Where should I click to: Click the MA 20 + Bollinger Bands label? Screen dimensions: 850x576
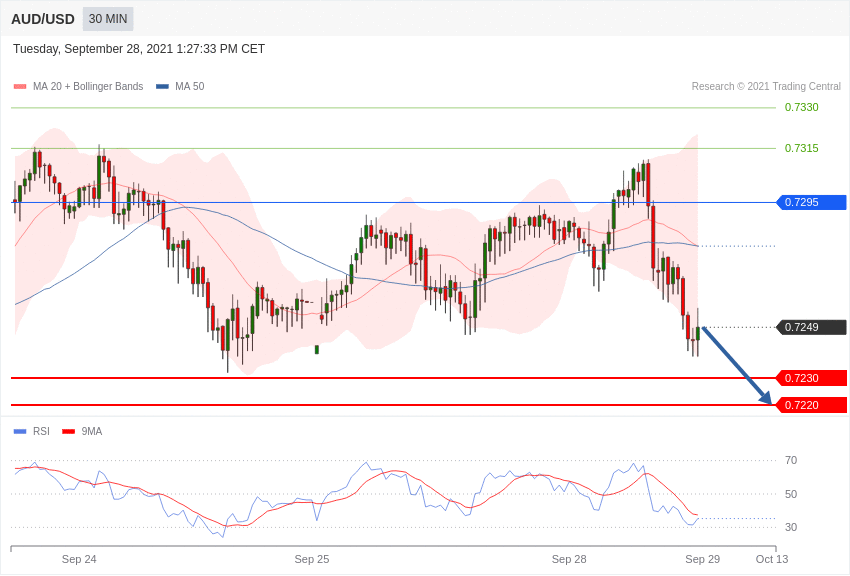pyautogui.click(x=88, y=86)
